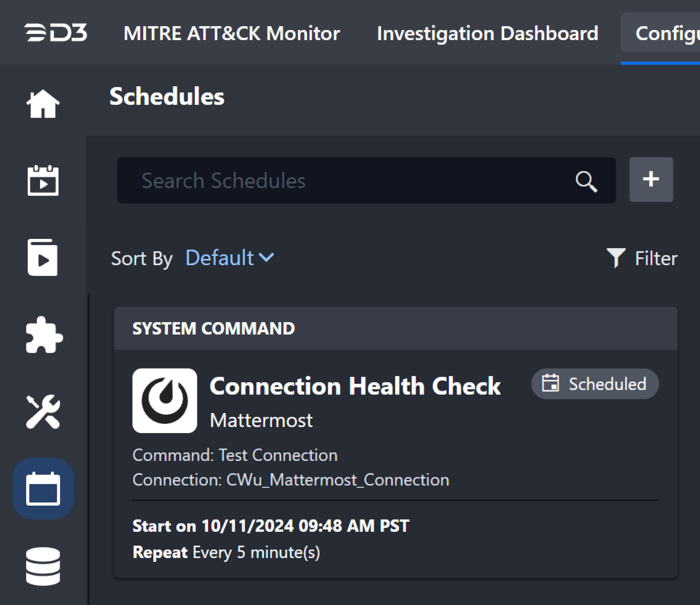Click the D3 logo
This screenshot has height=605, width=700.
pyautogui.click(x=56, y=33)
